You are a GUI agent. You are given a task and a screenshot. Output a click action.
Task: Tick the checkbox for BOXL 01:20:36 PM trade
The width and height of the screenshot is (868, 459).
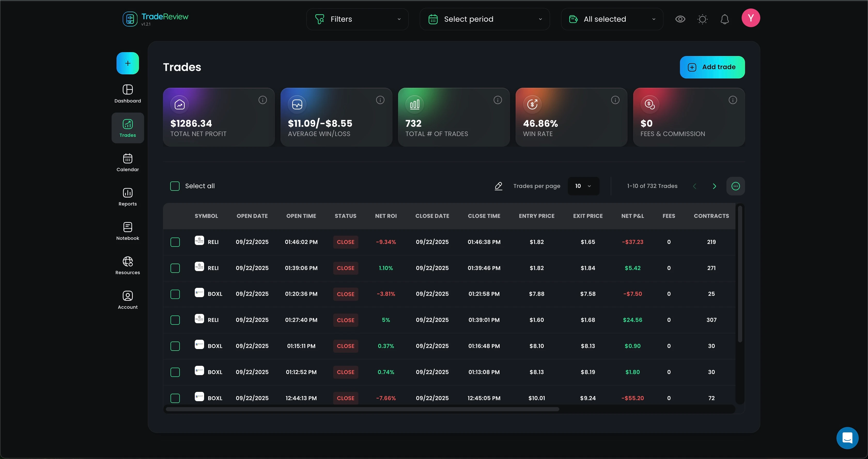click(175, 294)
